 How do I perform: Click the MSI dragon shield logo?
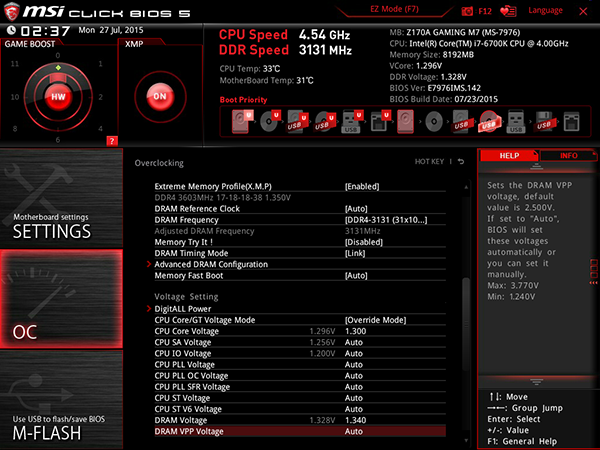(11, 11)
